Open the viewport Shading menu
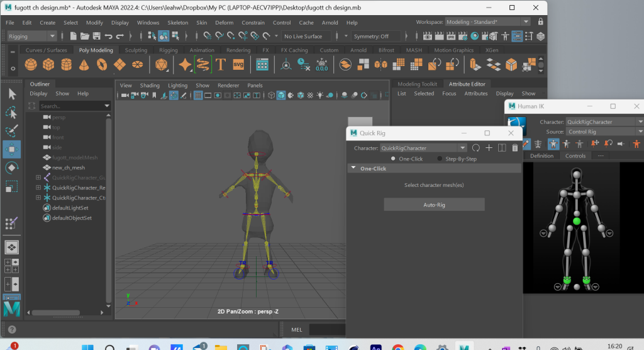 pos(150,86)
